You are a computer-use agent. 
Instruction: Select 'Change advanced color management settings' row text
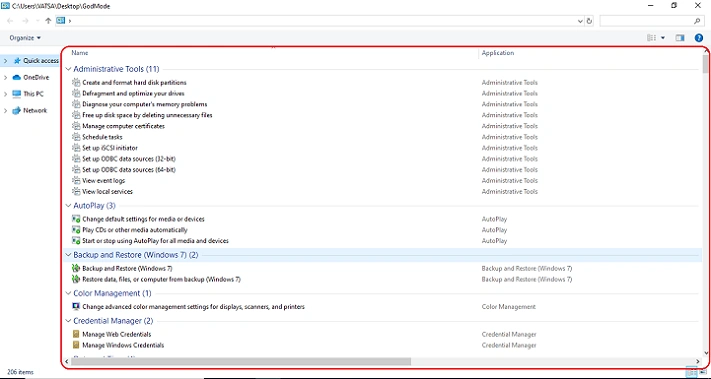coord(193,307)
